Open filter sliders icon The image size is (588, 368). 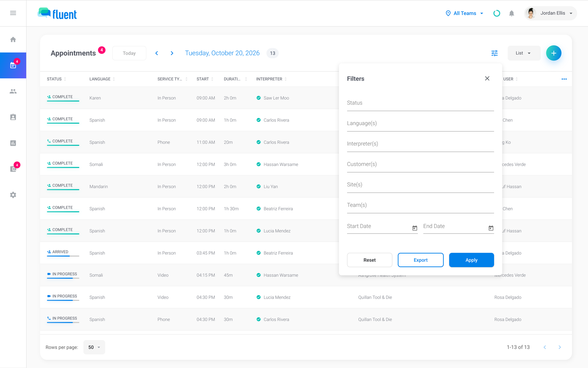point(494,53)
